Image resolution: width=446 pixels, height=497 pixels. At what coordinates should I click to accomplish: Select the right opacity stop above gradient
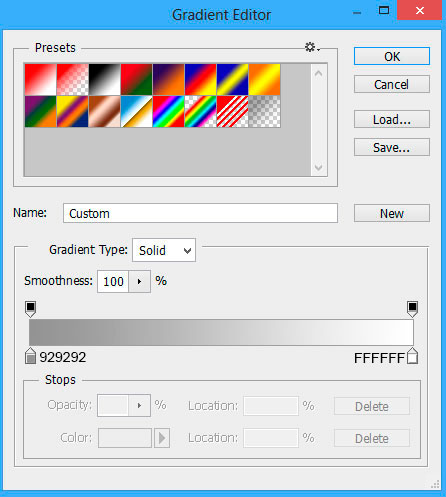point(412,309)
